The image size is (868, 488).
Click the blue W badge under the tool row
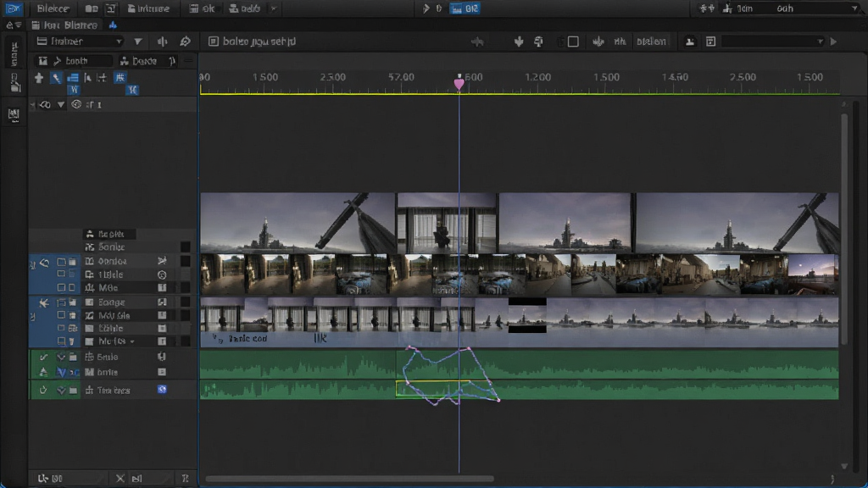coord(74,90)
